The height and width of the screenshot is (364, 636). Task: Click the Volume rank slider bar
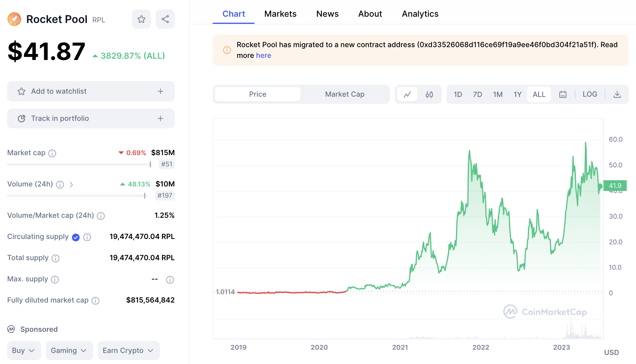tap(78, 196)
